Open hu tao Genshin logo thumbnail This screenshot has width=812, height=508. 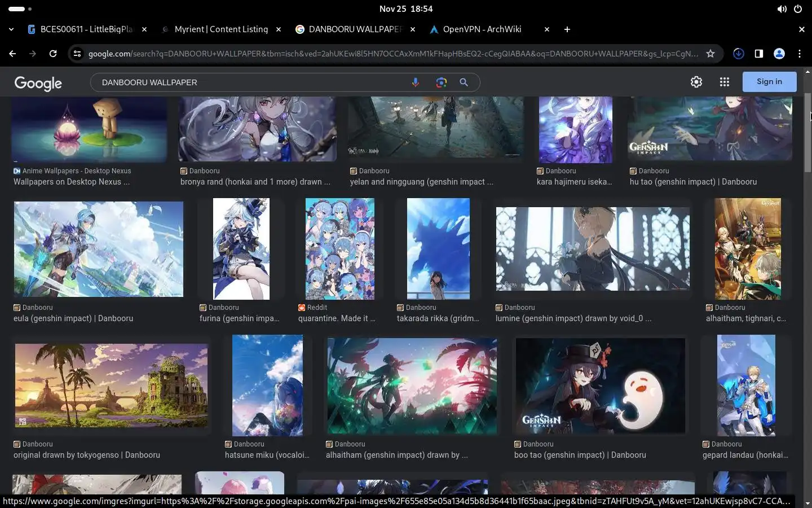click(x=710, y=128)
